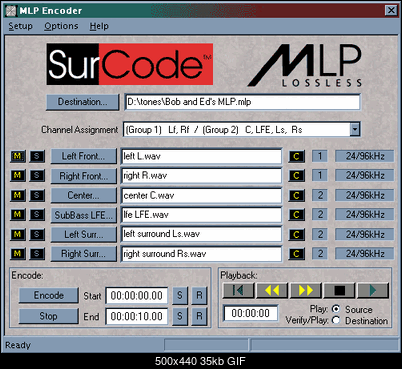Click the 24/96kHz label for Left Front

click(365, 156)
